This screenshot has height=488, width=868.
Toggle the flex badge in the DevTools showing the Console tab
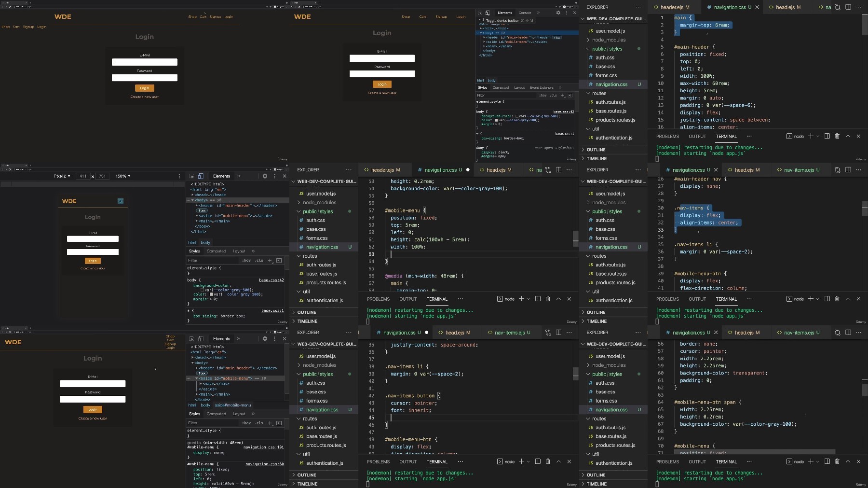coord(557,37)
